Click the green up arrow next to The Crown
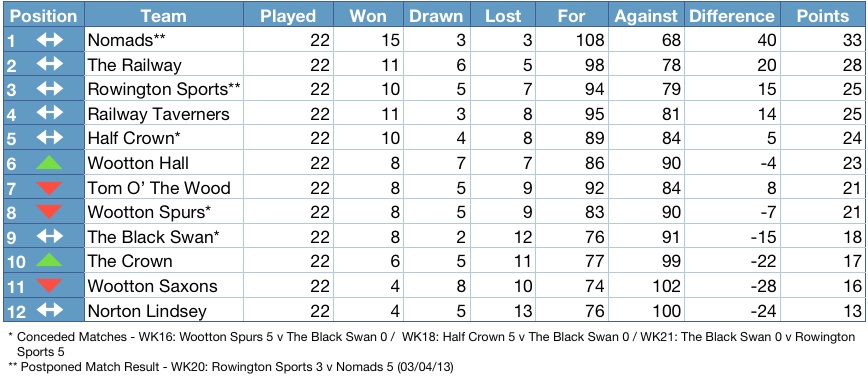This screenshot has width=868, height=380. [49, 260]
